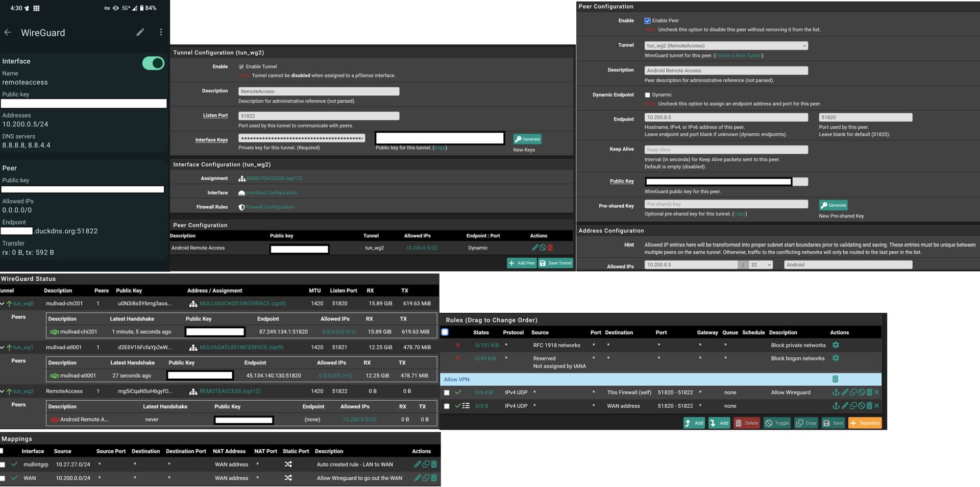
Task: Click the Save Tunnel button
Action: pos(556,263)
